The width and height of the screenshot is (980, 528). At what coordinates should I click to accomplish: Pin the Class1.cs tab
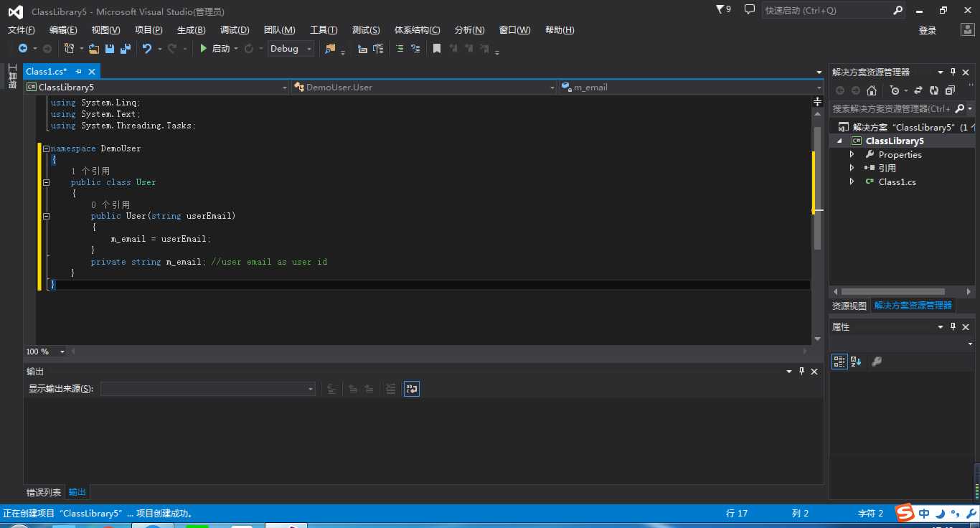(79, 71)
